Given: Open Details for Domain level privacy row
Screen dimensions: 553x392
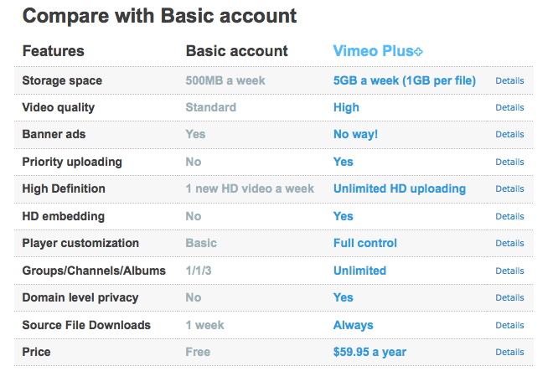Looking at the screenshot, I should 509,297.
